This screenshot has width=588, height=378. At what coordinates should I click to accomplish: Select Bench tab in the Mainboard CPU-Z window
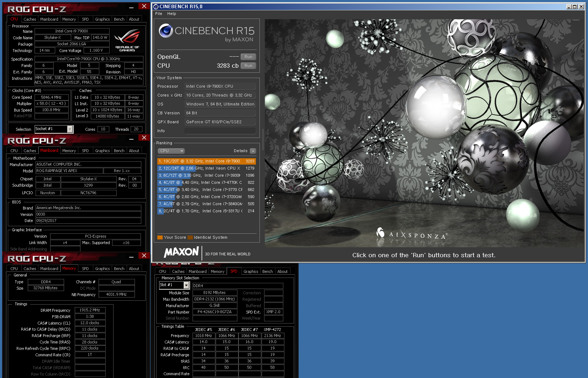(119, 151)
